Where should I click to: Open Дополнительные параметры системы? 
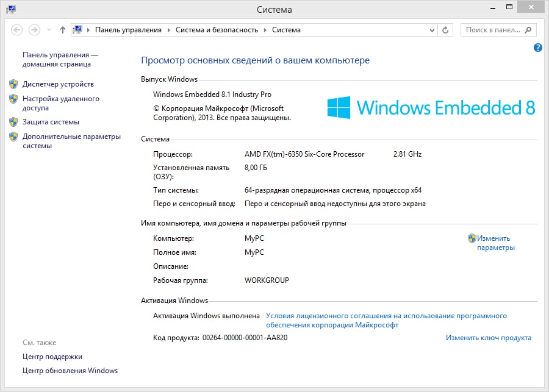pos(71,141)
